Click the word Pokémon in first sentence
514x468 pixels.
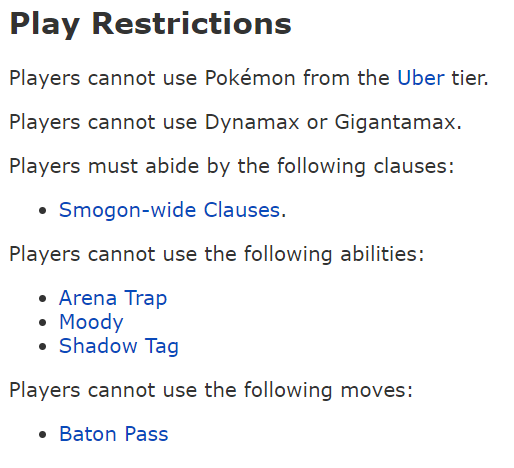[250, 78]
